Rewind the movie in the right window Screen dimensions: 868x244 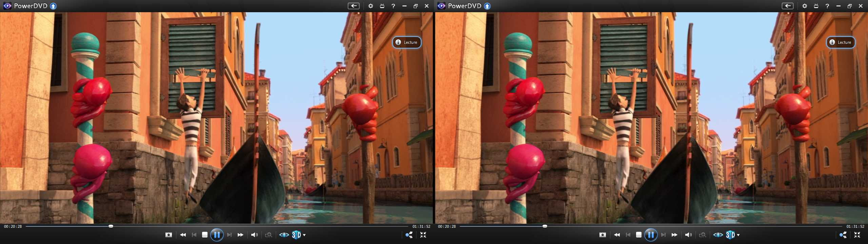pyautogui.click(x=617, y=235)
